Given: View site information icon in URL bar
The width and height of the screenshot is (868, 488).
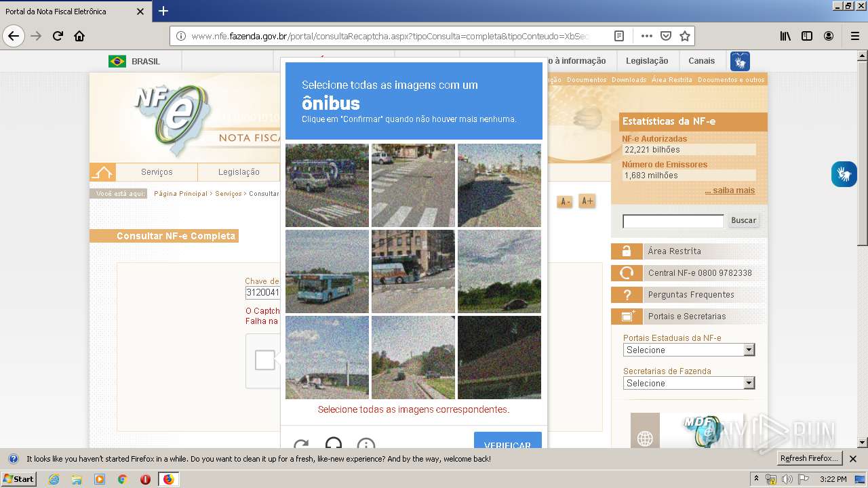Looking at the screenshot, I should (x=181, y=36).
